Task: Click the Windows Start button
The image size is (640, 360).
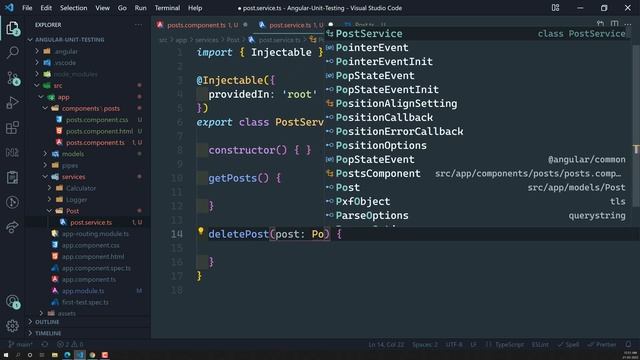Action: 6,355
